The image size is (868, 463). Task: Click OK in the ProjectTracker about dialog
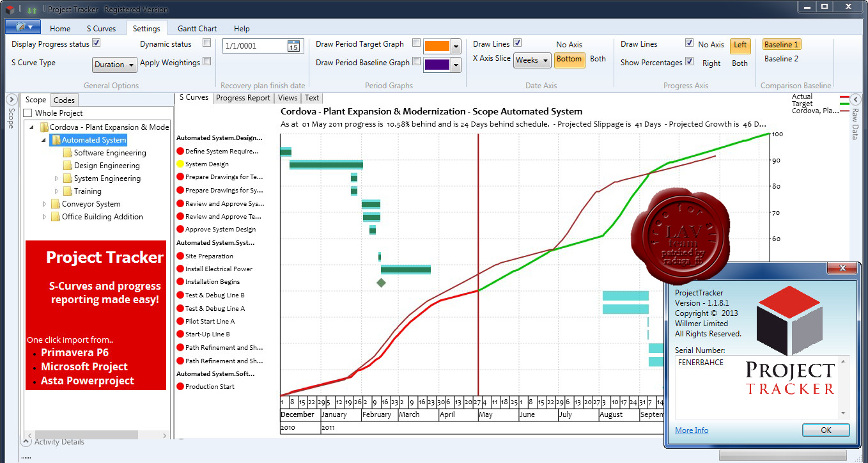point(826,430)
